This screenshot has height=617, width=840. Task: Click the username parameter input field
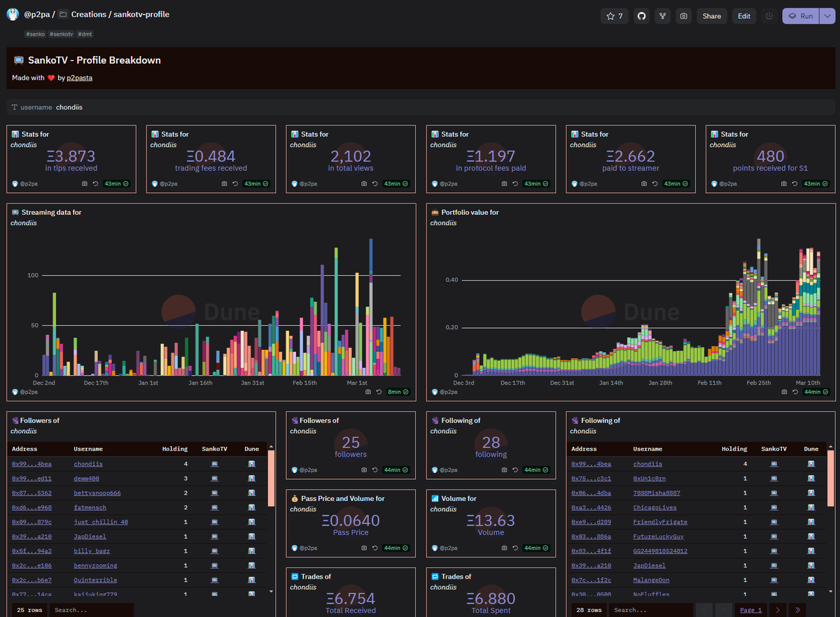(420, 107)
